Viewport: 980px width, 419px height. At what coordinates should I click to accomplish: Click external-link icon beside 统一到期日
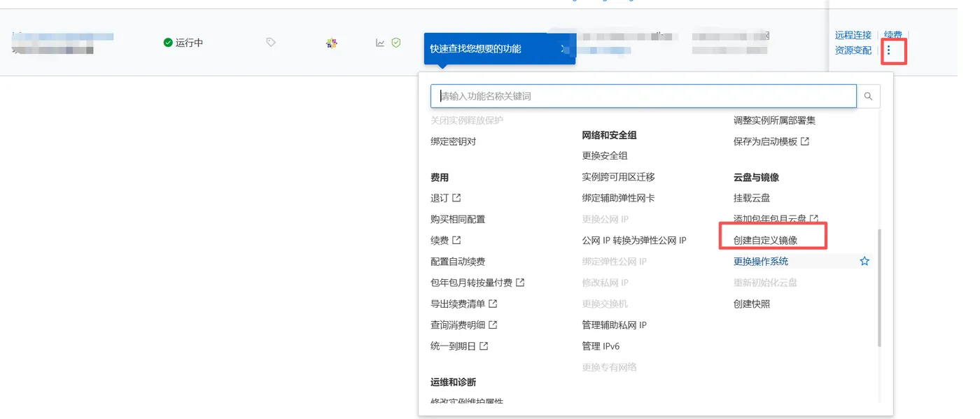(x=484, y=346)
